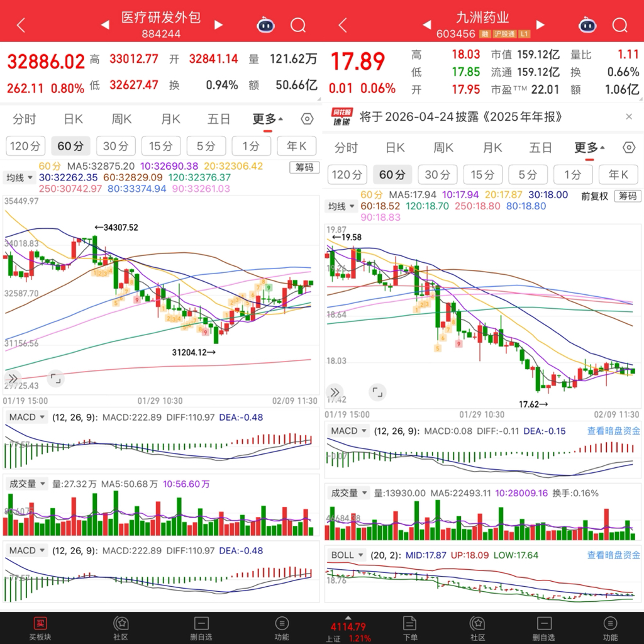Open BOLL indicator dropdown on 九洲药业
Image resolution: width=644 pixels, height=644 pixels.
click(x=347, y=555)
